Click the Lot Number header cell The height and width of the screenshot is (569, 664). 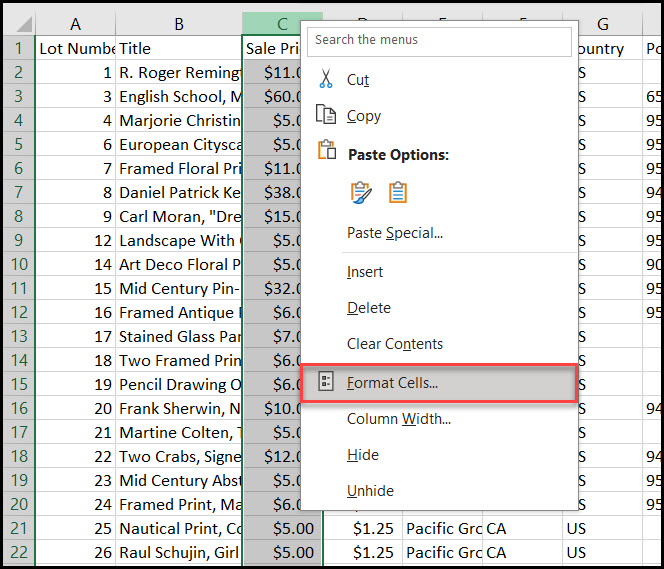[75, 48]
